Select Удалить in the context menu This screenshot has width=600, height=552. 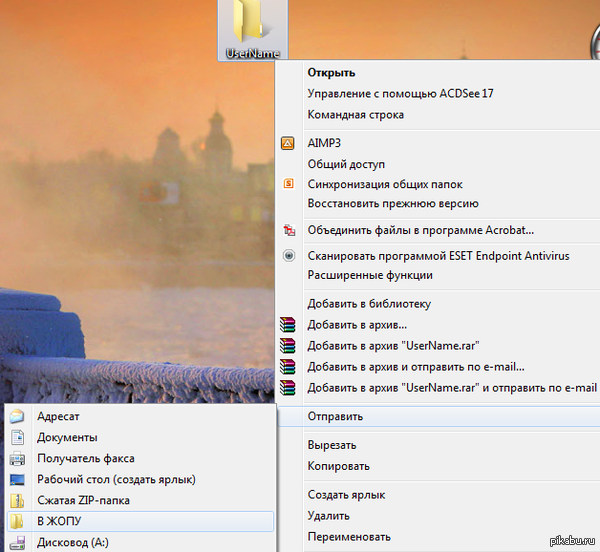[x=329, y=516]
